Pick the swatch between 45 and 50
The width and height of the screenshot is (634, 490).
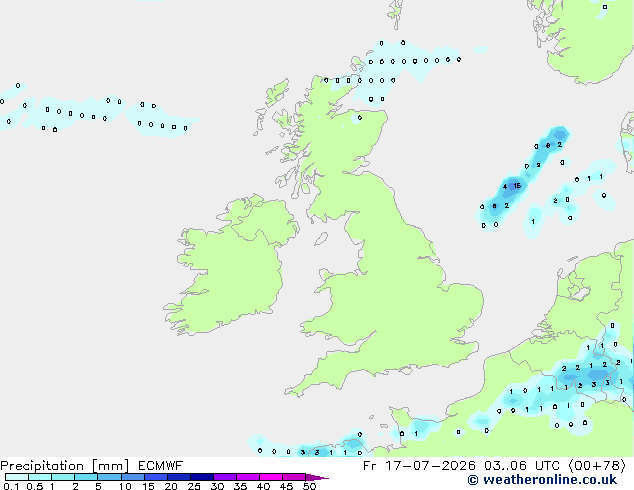tap(294, 477)
